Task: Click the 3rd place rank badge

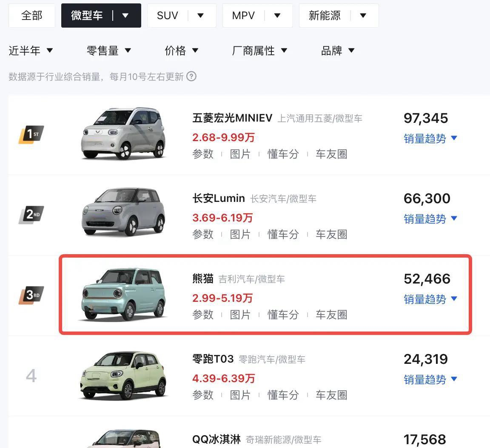Action: pyautogui.click(x=31, y=295)
